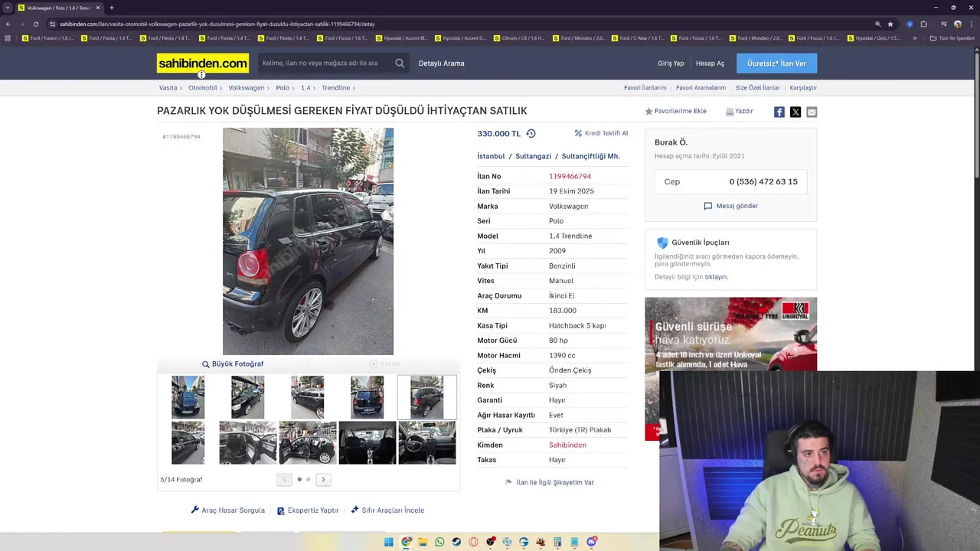Go to Otomobil breadcrumb
This screenshot has height=551, width=980.
[x=203, y=88]
